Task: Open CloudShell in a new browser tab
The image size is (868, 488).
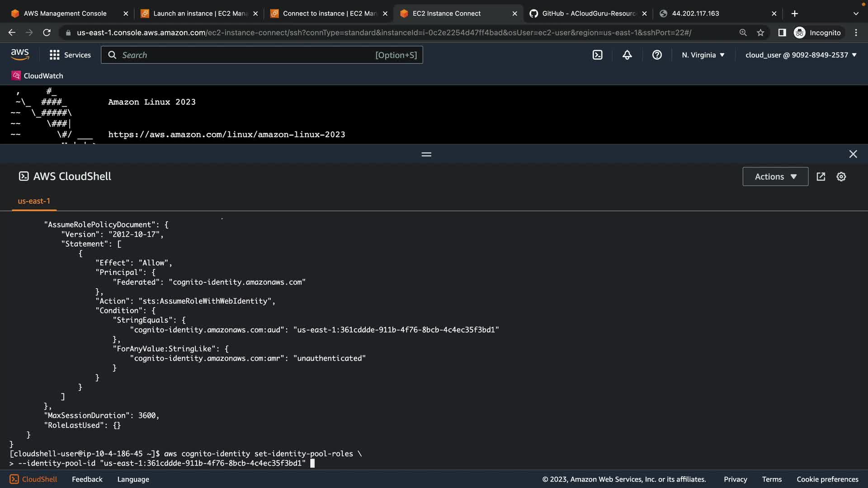Action: point(821,177)
